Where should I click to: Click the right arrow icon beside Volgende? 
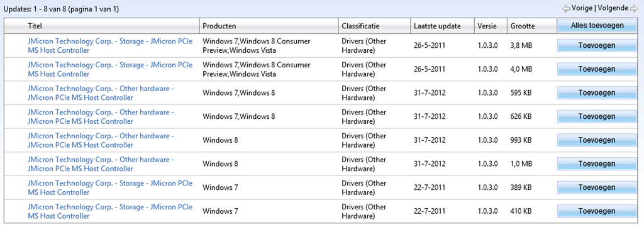(633, 8)
